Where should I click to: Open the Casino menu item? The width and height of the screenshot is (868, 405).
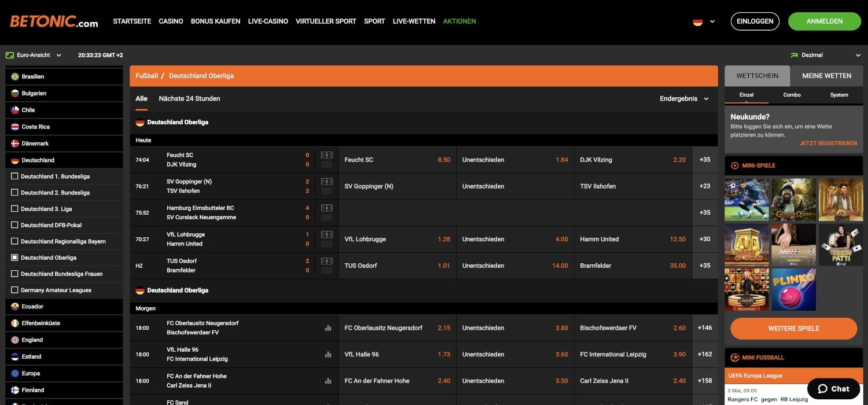[171, 21]
